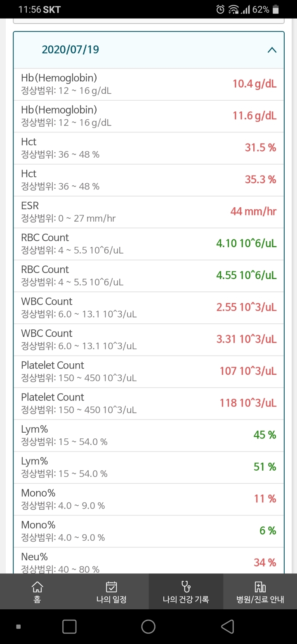Viewport: 297px width, 644px height.
Task: Open the calendar schedule icon
Action: pos(111,586)
